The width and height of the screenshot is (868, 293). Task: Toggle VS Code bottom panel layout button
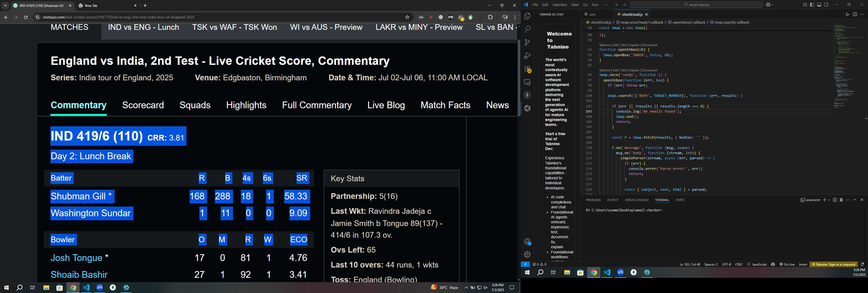point(819,5)
